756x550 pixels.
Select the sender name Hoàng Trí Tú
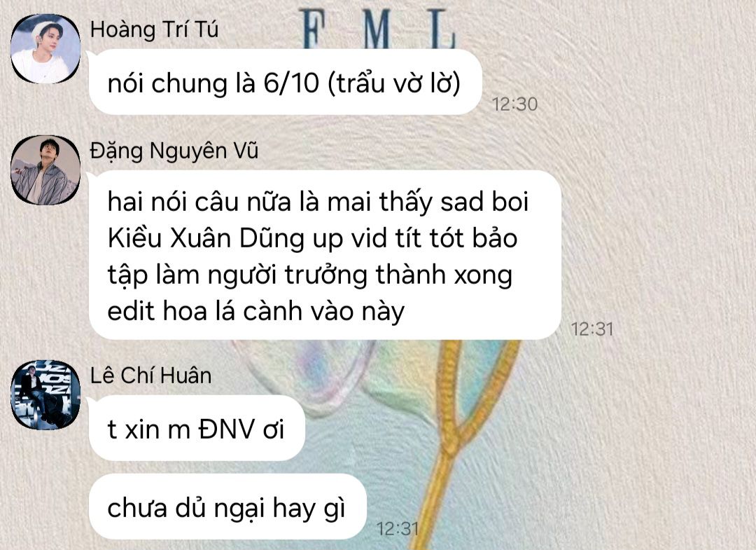click(154, 30)
